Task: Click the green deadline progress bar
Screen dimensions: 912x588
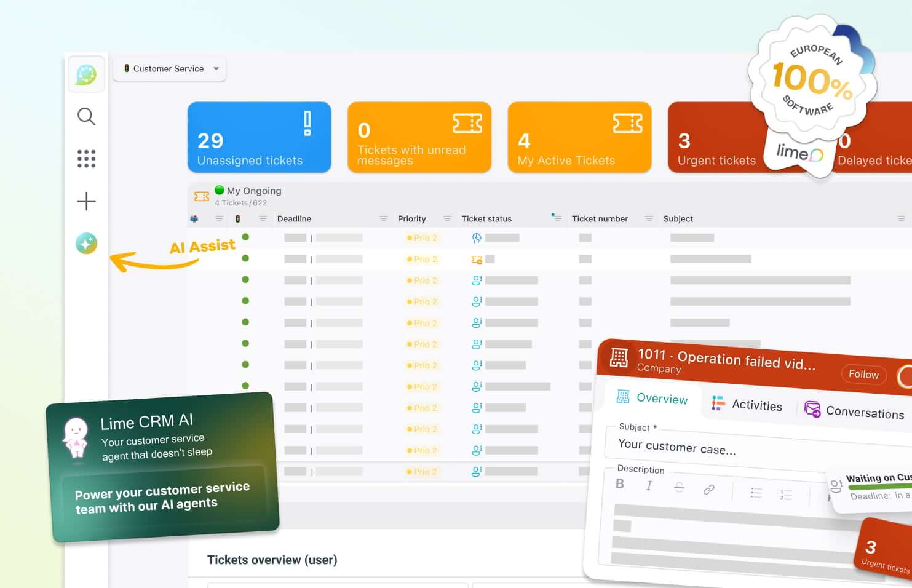Action: [880, 488]
